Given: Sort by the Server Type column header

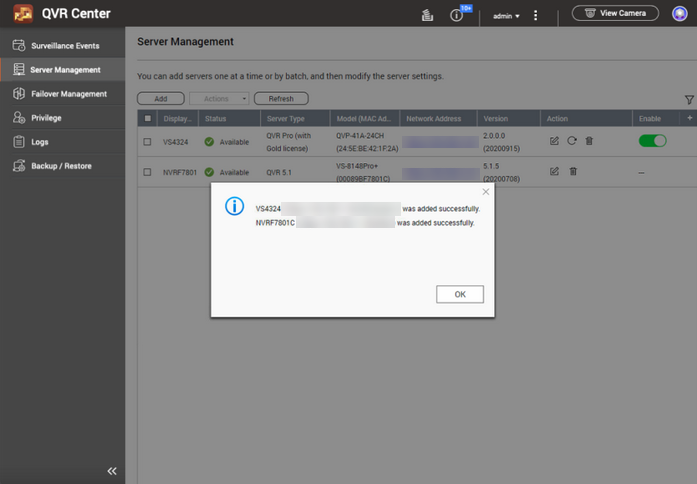Looking at the screenshot, I should [295, 119].
